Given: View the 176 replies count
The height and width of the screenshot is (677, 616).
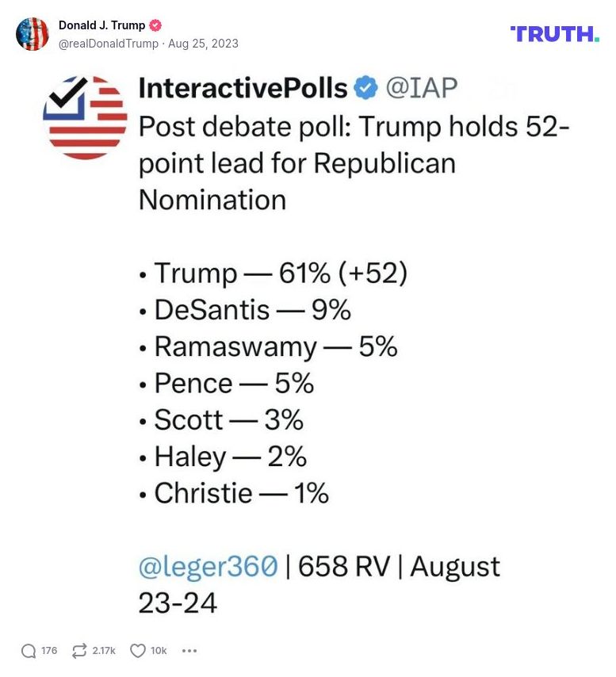Looking at the screenshot, I should coord(48,650).
